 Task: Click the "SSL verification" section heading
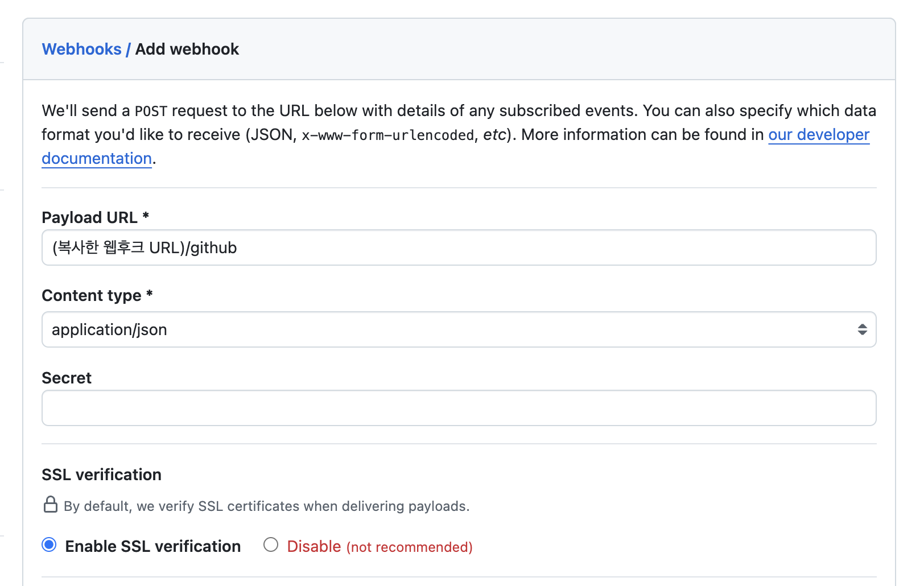click(101, 475)
